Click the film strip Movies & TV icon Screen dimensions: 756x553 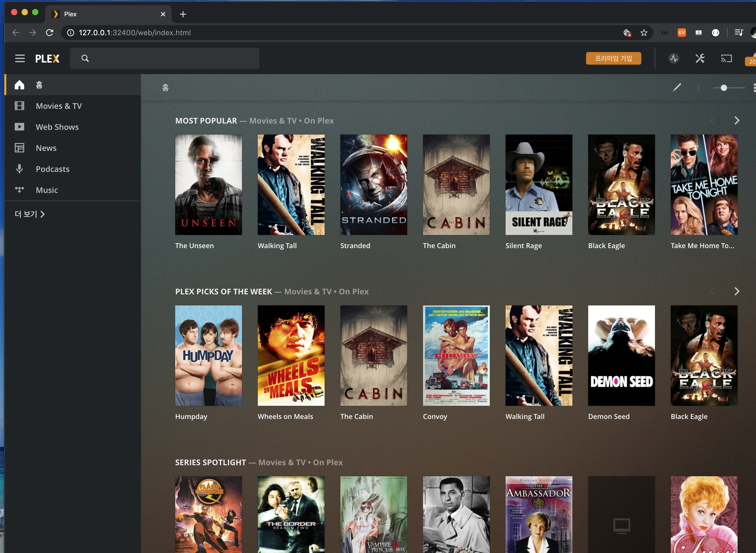pyautogui.click(x=19, y=106)
